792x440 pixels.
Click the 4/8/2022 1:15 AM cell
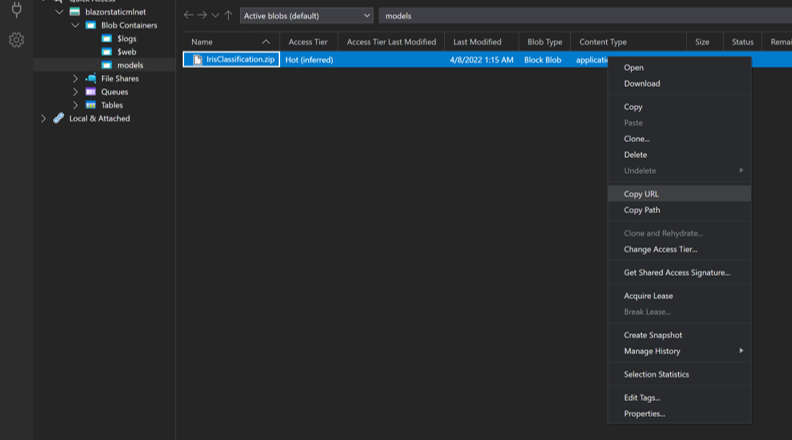pos(481,60)
